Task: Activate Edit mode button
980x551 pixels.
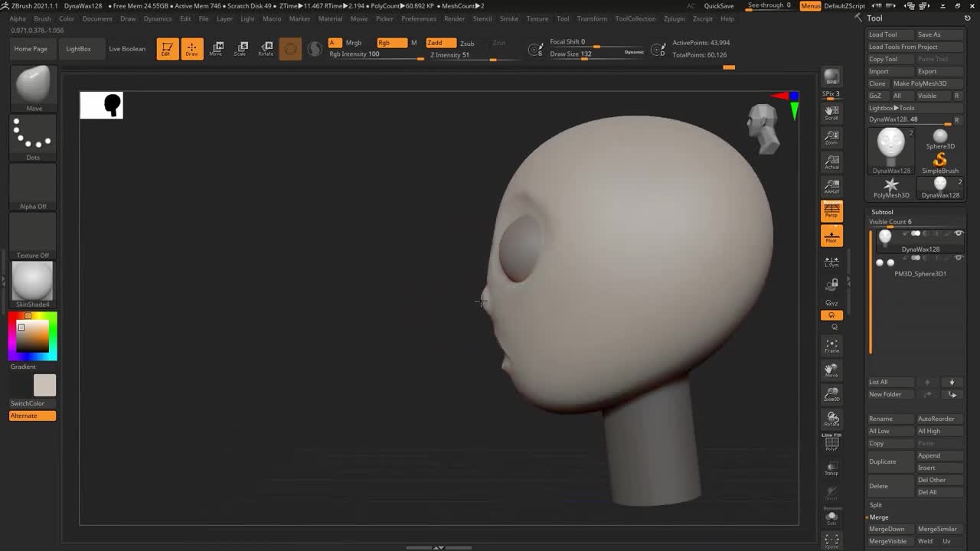Action: (168, 49)
